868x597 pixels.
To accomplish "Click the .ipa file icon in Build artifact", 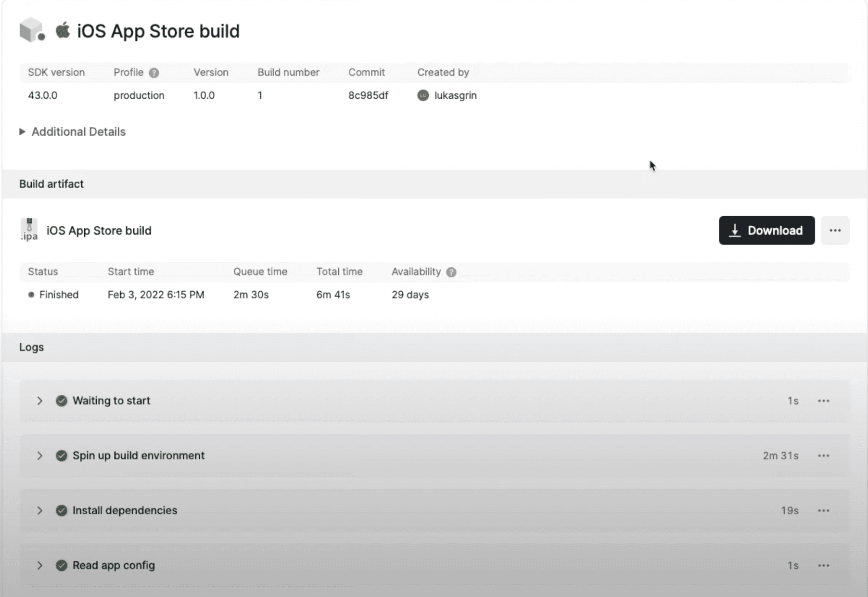I will pyautogui.click(x=29, y=230).
